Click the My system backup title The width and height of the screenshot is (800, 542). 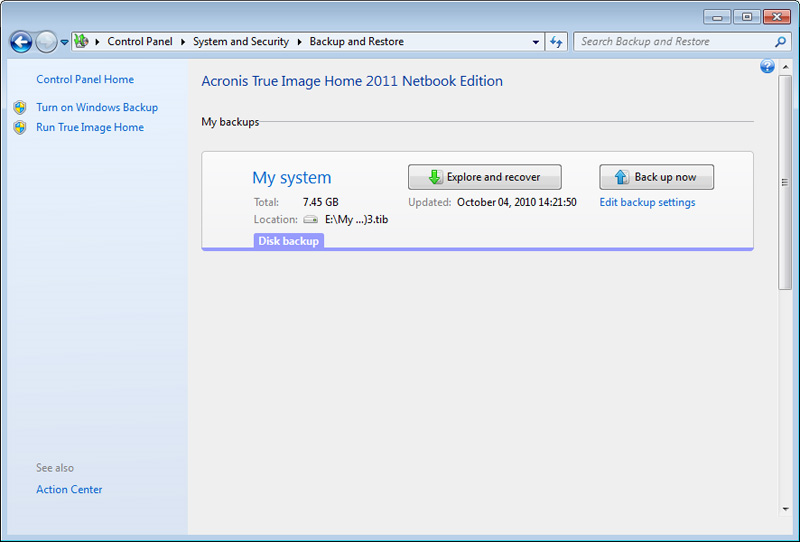click(x=292, y=177)
